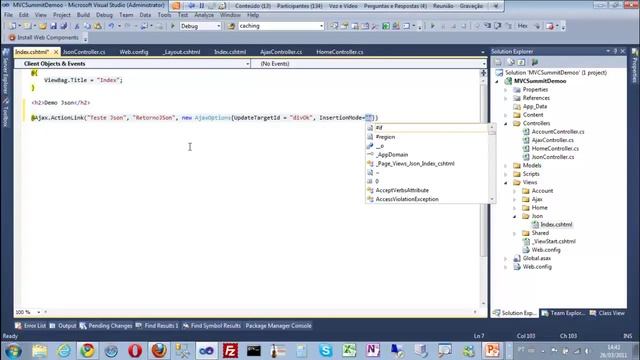
Task: Click the Find in Files icon beside caching
Action: click(231, 26)
